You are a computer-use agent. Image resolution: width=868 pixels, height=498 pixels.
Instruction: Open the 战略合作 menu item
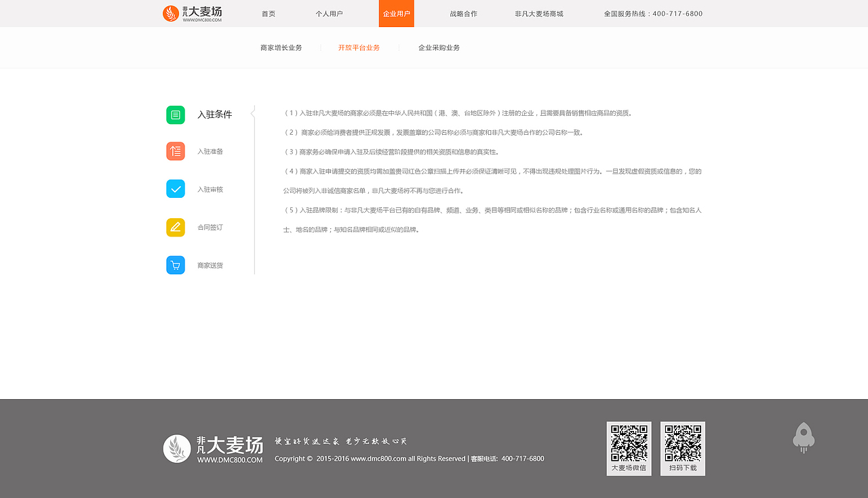(463, 13)
